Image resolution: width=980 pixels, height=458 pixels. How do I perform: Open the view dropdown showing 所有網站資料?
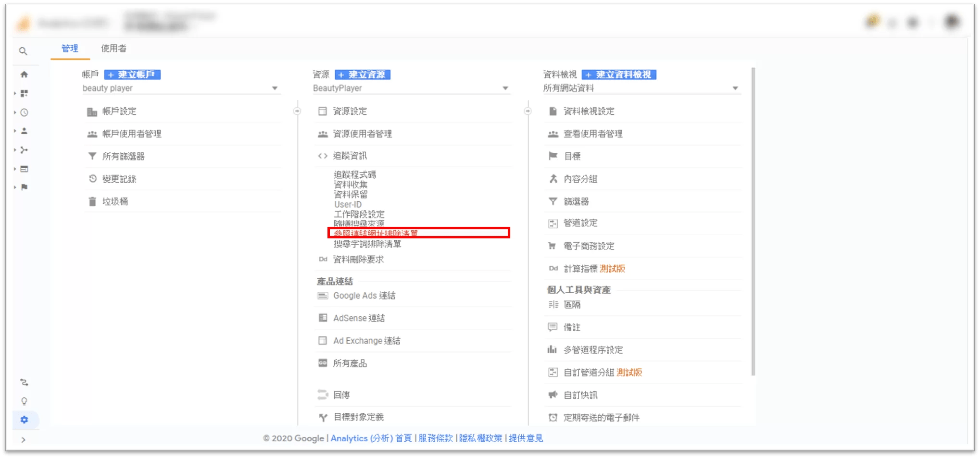642,88
